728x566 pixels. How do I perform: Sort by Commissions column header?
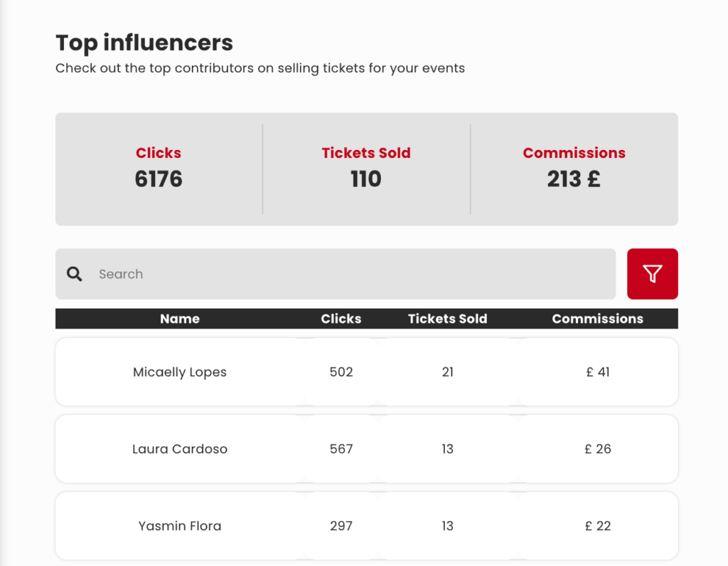pyautogui.click(x=597, y=319)
